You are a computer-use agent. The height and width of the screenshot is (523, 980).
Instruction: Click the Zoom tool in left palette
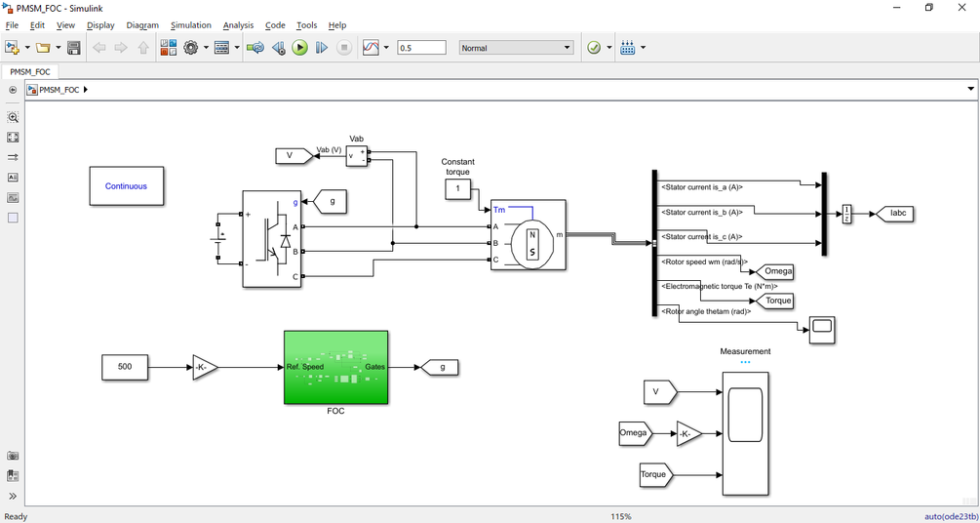13,117
